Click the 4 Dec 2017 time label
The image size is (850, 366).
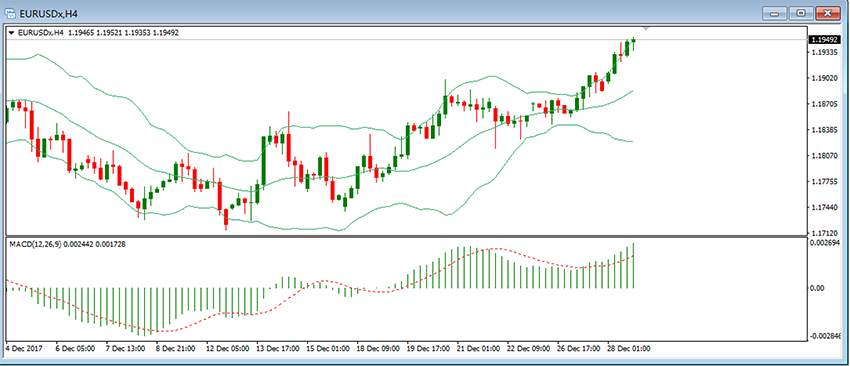(x=24, y=348)
